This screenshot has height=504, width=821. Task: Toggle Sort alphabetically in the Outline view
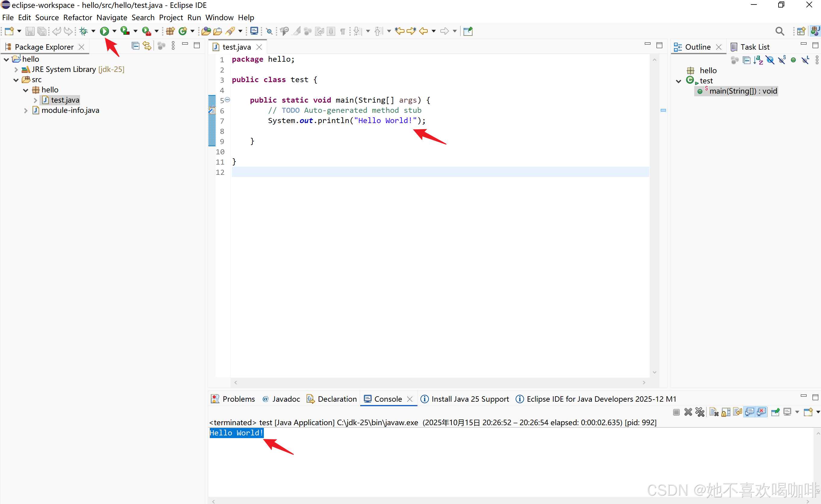[758, 60]
